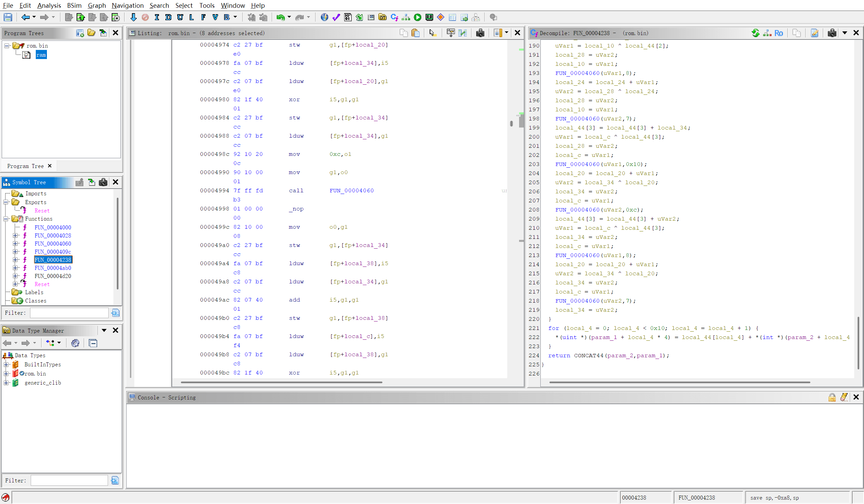Re-decompile using the green refresh icon
The width and height of the screenshot is (864, 504).
point(756,33)
